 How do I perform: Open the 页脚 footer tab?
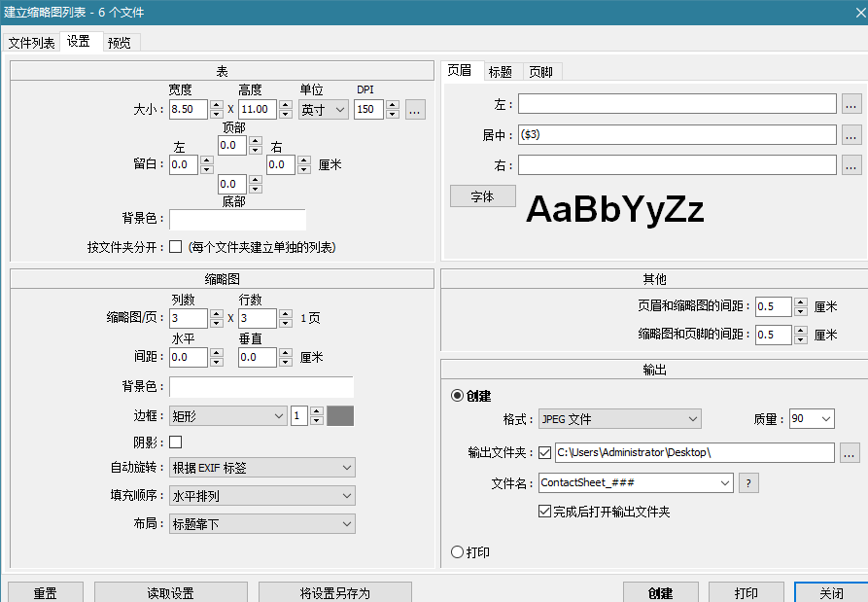[x=542, y=72]
